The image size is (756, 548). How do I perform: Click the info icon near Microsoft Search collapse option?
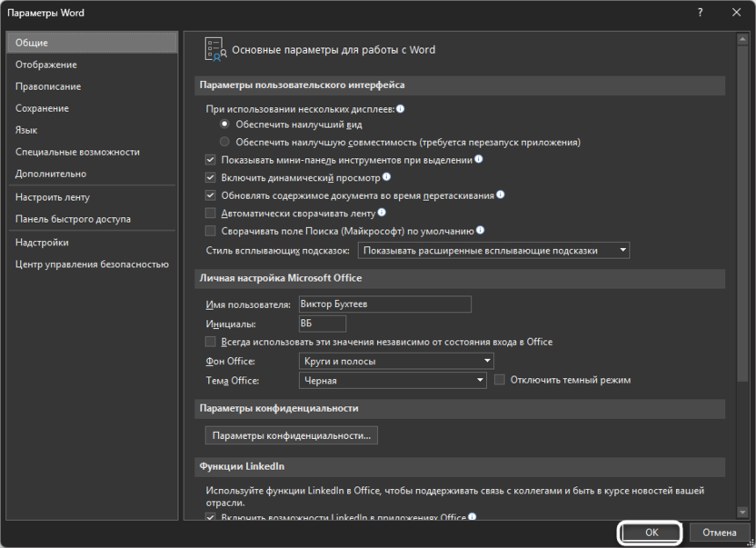point(481,230)
